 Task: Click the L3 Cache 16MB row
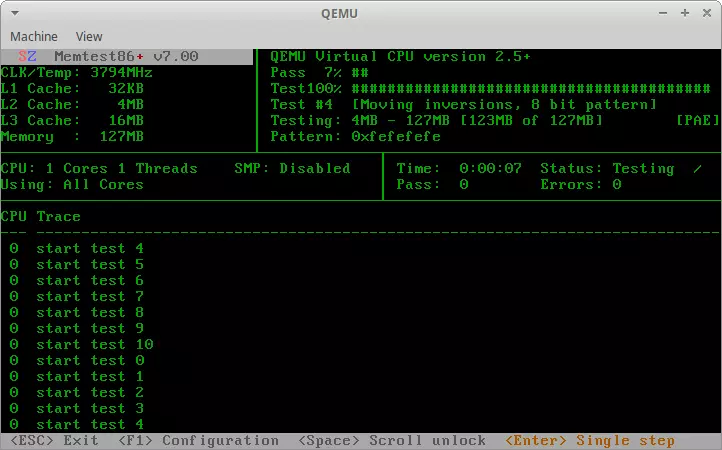coord(72,121)
